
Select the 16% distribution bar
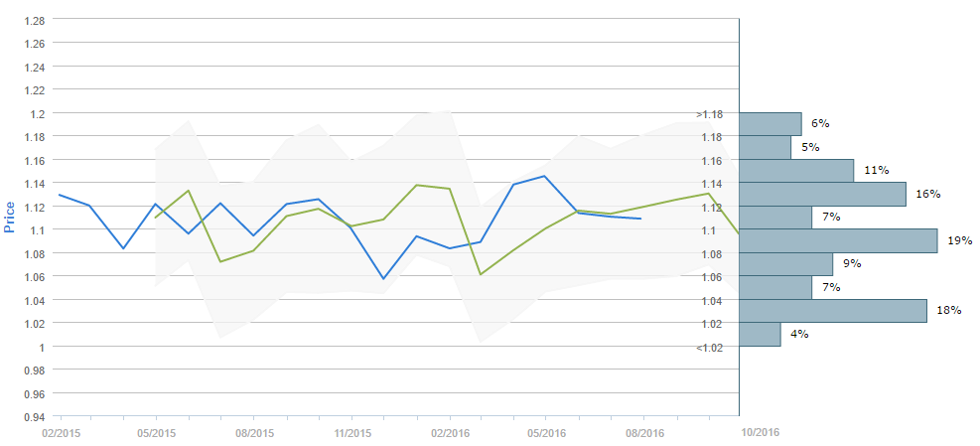(x=822, y=194)
